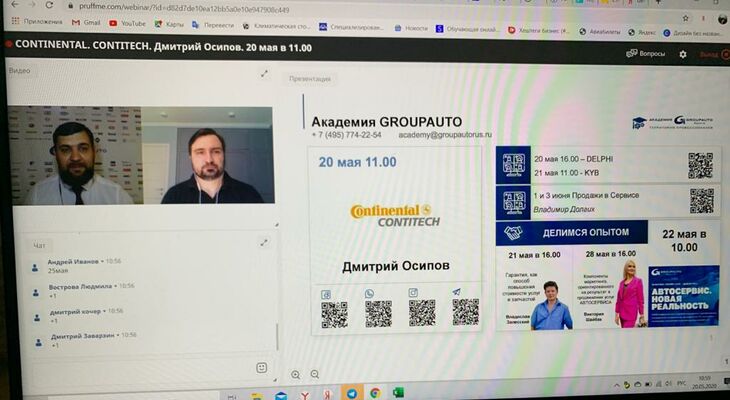Reload the webinar page

tap(49, 6)
